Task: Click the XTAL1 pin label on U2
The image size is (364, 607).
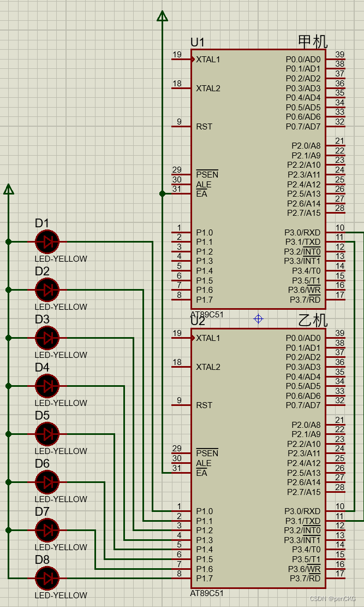Action: pos(208,338)
